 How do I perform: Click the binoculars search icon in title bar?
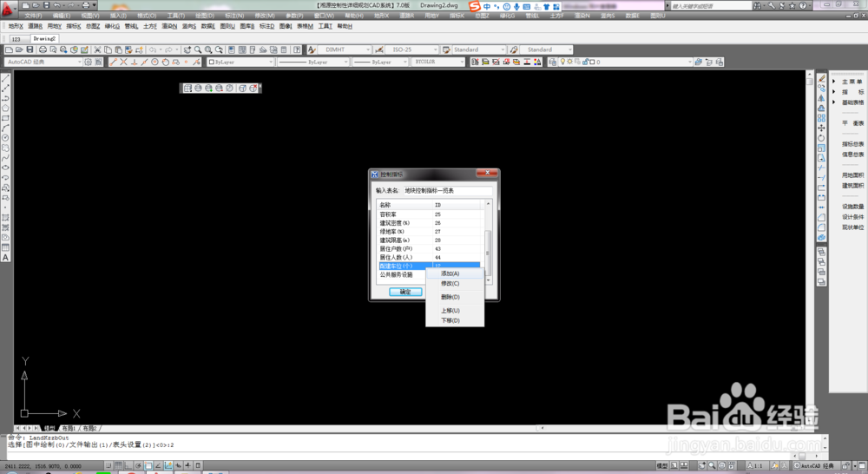coord(757,5)
